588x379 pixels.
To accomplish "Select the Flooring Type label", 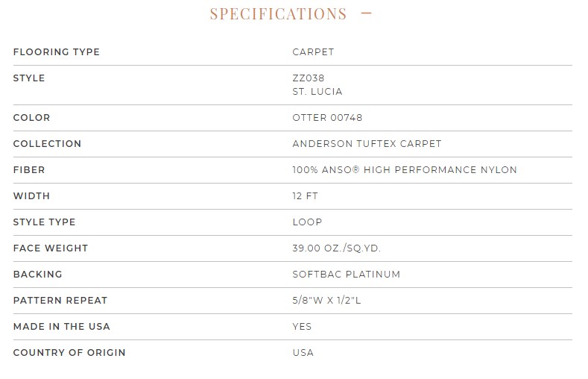I will [x=57, y=51].
